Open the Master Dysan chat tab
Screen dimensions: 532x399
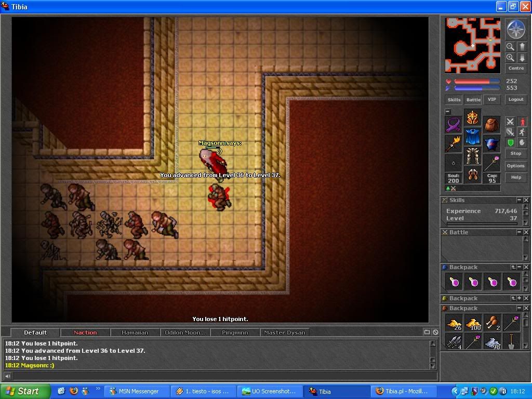pos(284,332)
